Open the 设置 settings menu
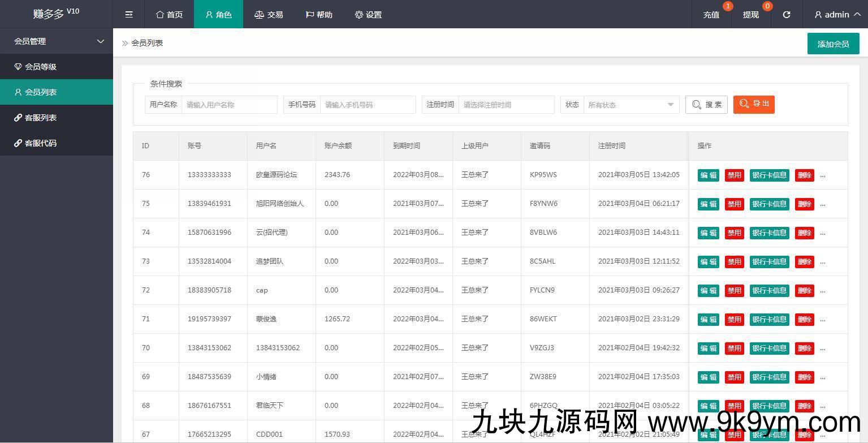The image size is (868, 443). pyautogui.click(x=368, y=15)
